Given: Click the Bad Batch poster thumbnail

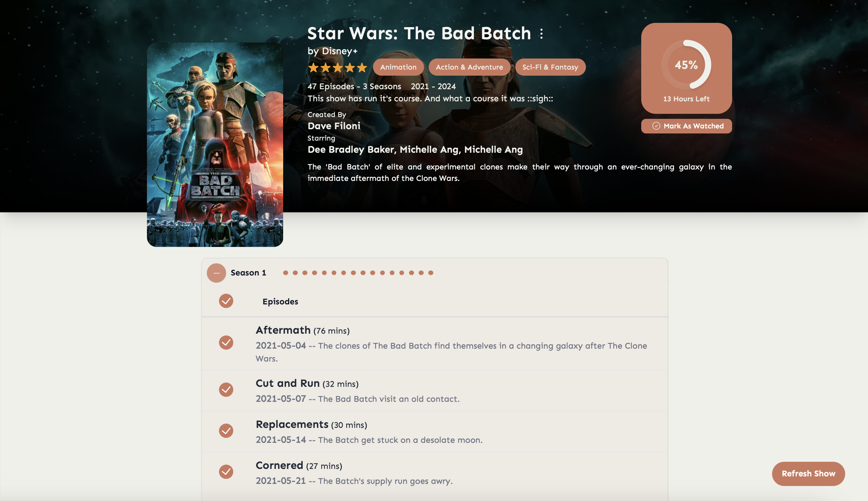Looking at the screenshot, I should click(215, 145).
